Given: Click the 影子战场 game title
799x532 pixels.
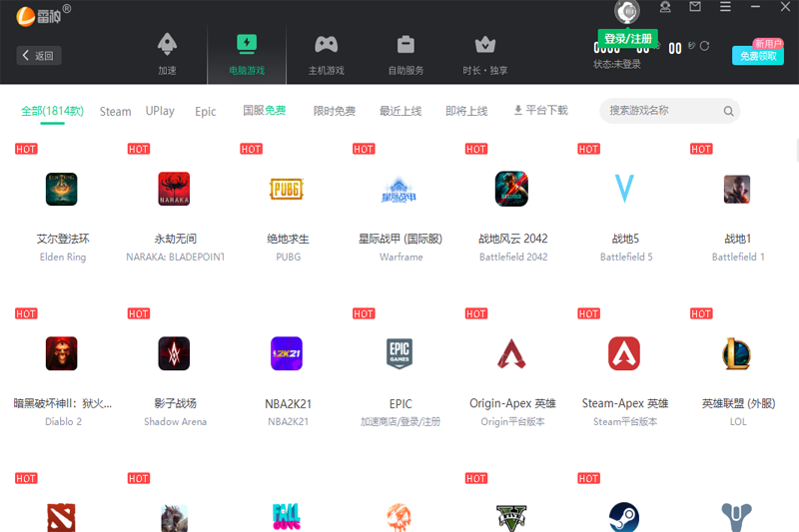Looking at the screenshot, I should point(176,403).
